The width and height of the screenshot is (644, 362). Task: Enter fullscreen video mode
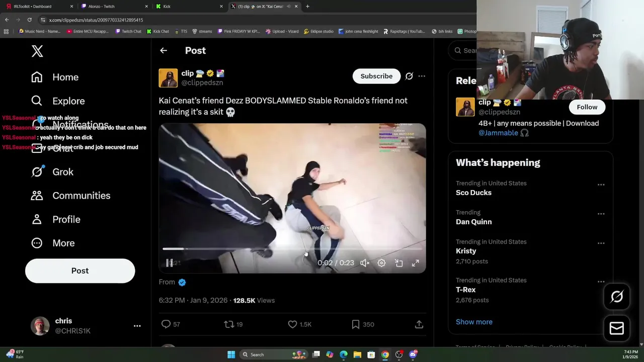pos(416,263)
